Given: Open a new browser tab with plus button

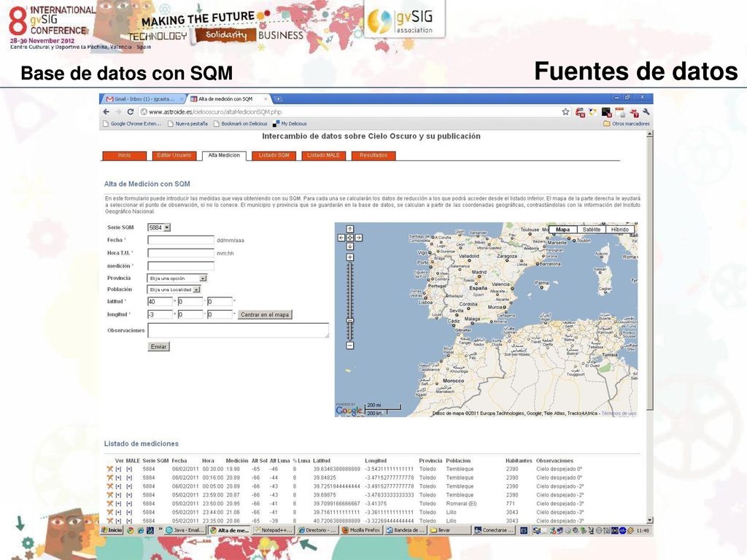Looking at the screenshot, I should coord(278,98).
